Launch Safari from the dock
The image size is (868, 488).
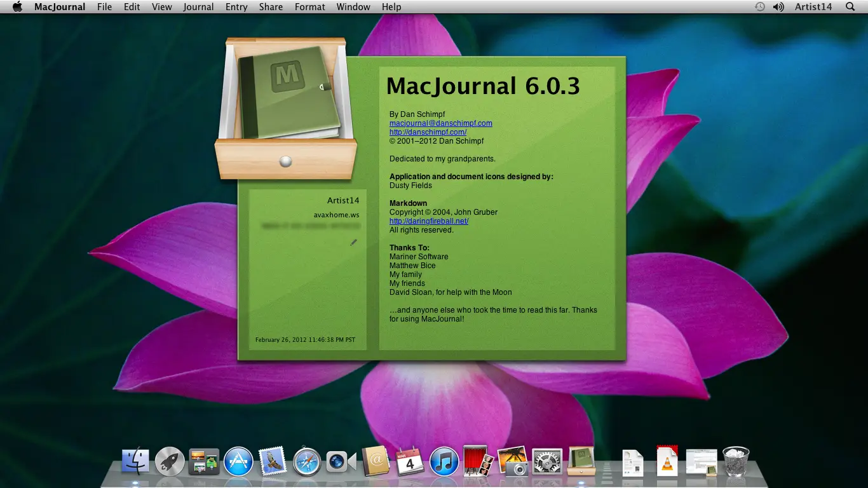pos(307,461)
